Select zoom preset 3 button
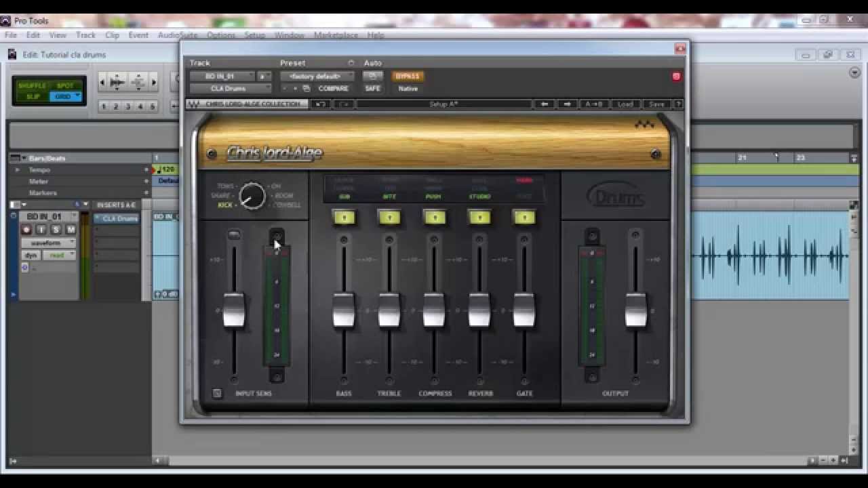868x488 pixels. click(127, 106)
